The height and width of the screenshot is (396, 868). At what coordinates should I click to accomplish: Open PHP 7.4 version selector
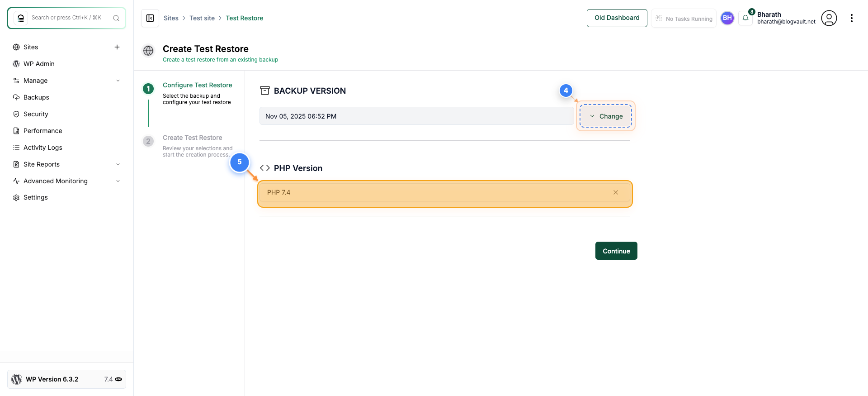click(x=445, y=192)
